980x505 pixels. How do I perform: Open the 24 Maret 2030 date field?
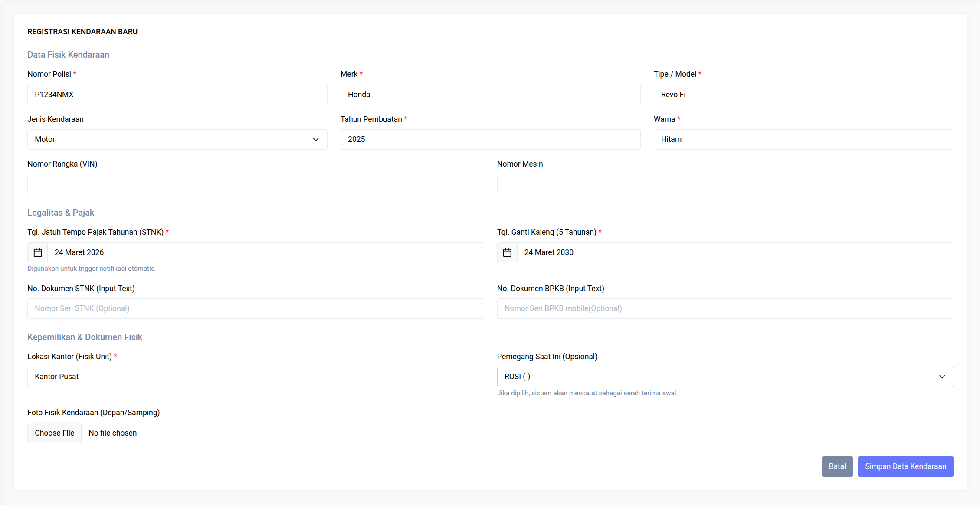click(x=735, y=252)
